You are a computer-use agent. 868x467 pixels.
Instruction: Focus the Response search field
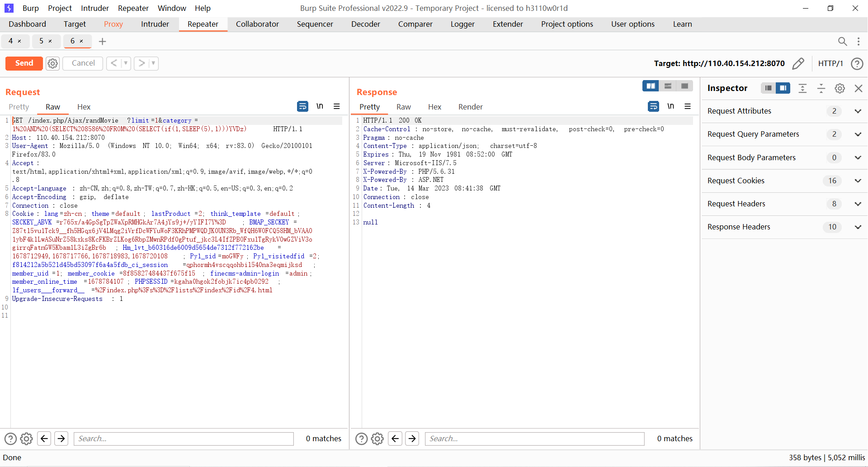click(x=535, y=438)
